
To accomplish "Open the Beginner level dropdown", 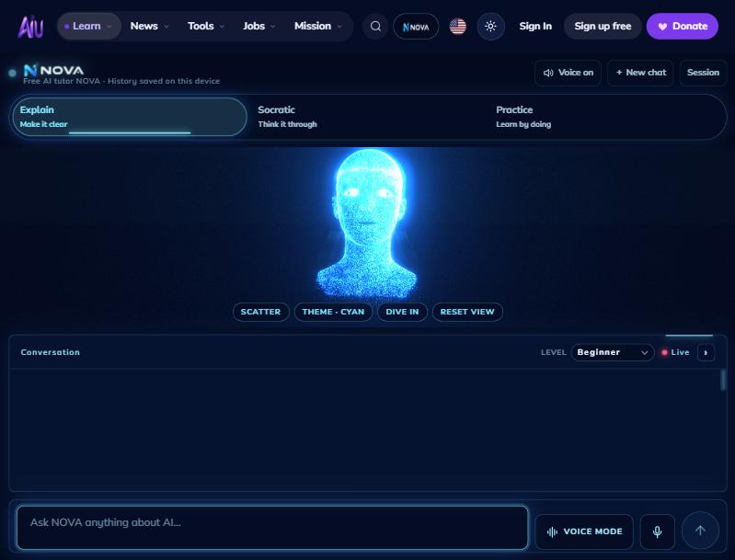I will coord(612,352).
